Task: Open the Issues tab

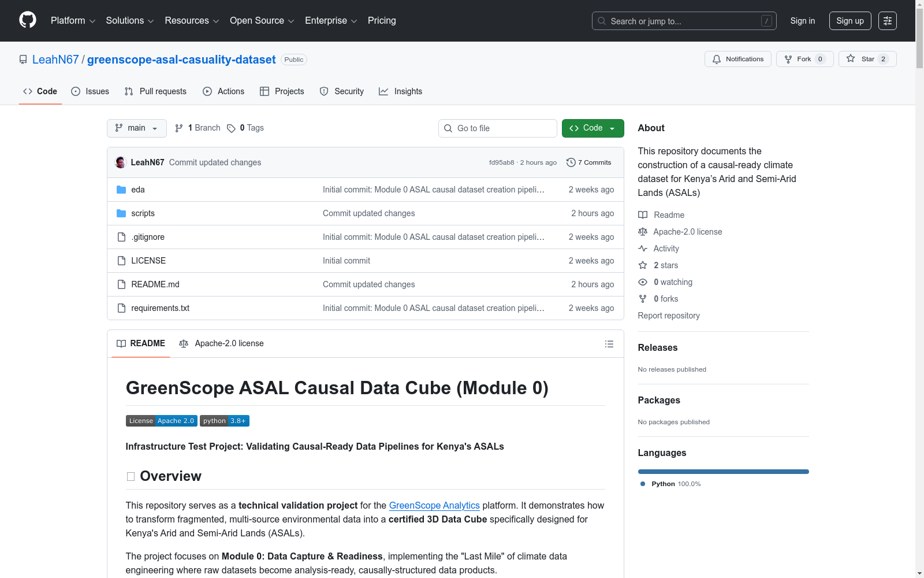Action: coord(90,91)
